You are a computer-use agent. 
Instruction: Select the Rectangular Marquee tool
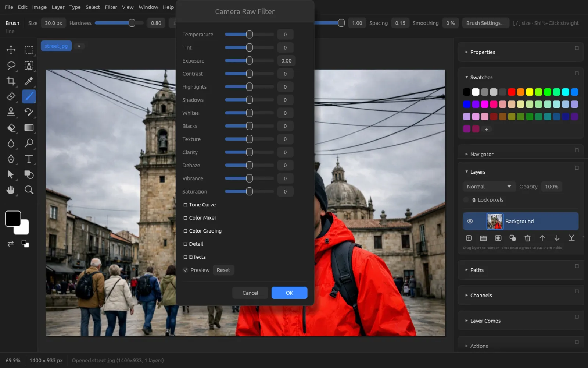[x=29, y=50]
